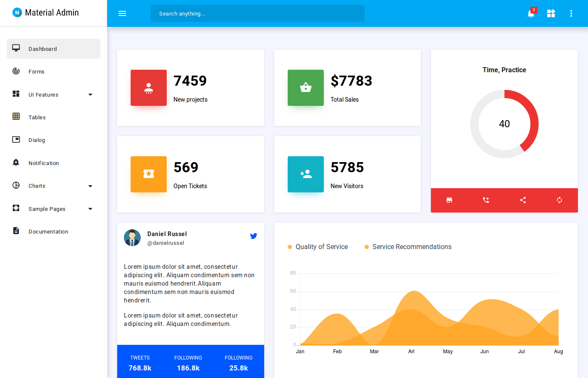Click the green Total Sales basket icon
588x378 pixels.
(306, 88)
